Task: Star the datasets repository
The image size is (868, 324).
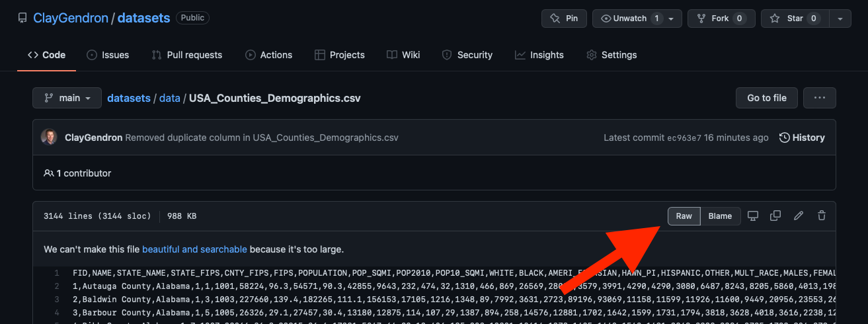Action: click(x=795, y=19)
